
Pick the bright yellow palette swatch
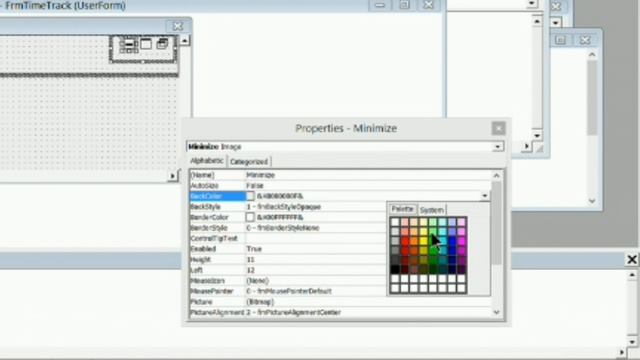(x=423, y=241)
